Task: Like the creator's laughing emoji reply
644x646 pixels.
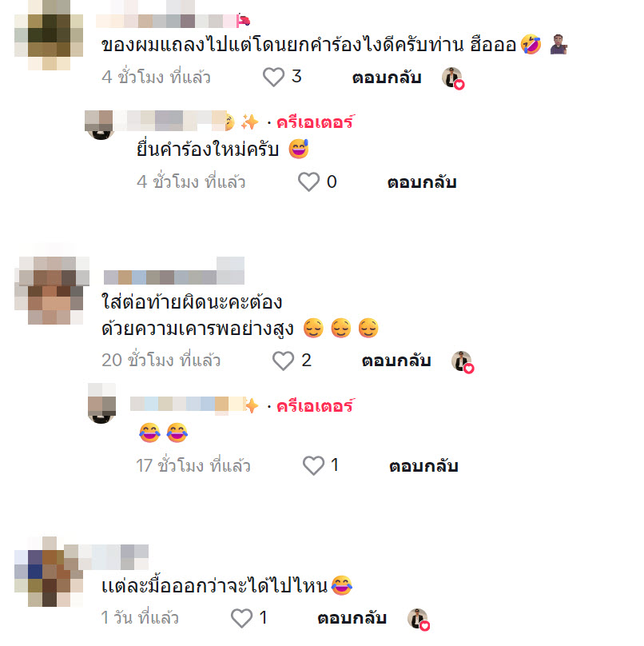Action: 313,465
